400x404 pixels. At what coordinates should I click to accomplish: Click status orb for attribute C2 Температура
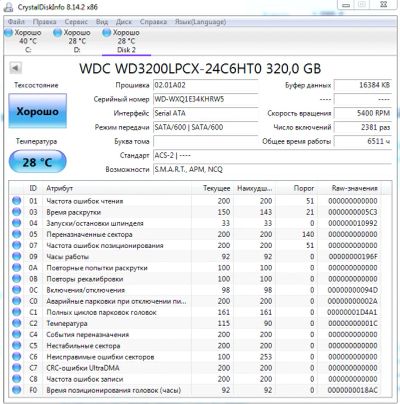coord(16,323)
